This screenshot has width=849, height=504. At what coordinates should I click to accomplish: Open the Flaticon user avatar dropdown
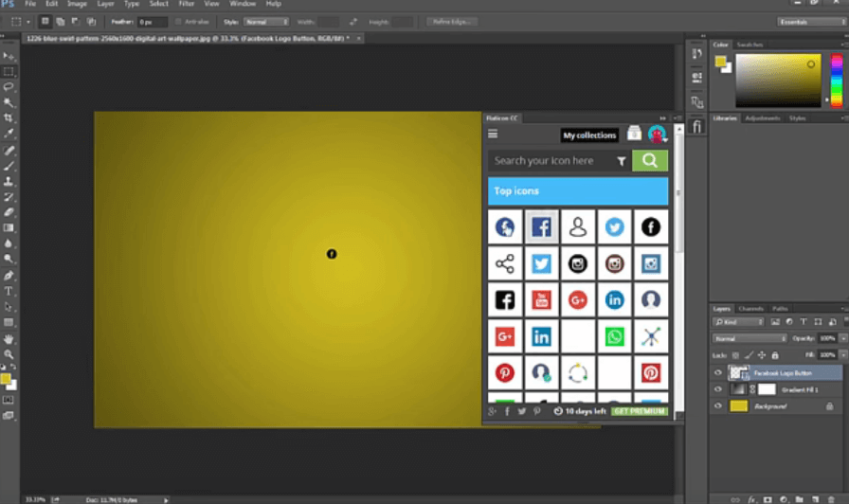point(657,134)
